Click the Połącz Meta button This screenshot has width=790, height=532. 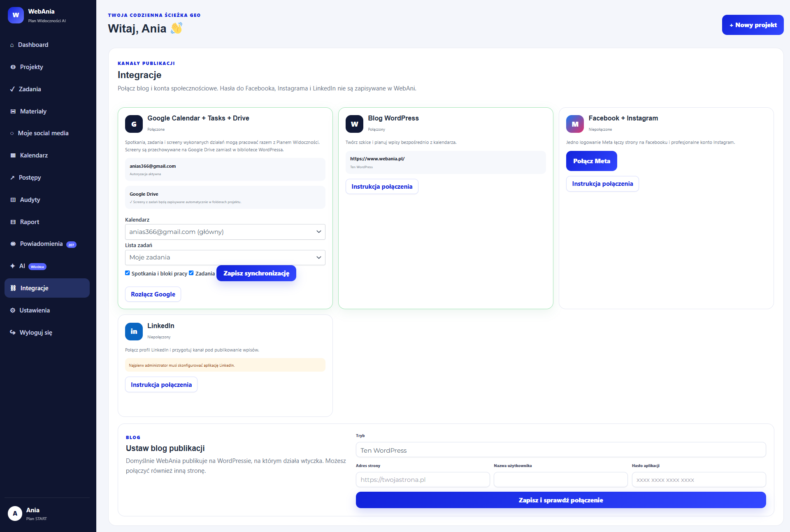tap(592, 161)
